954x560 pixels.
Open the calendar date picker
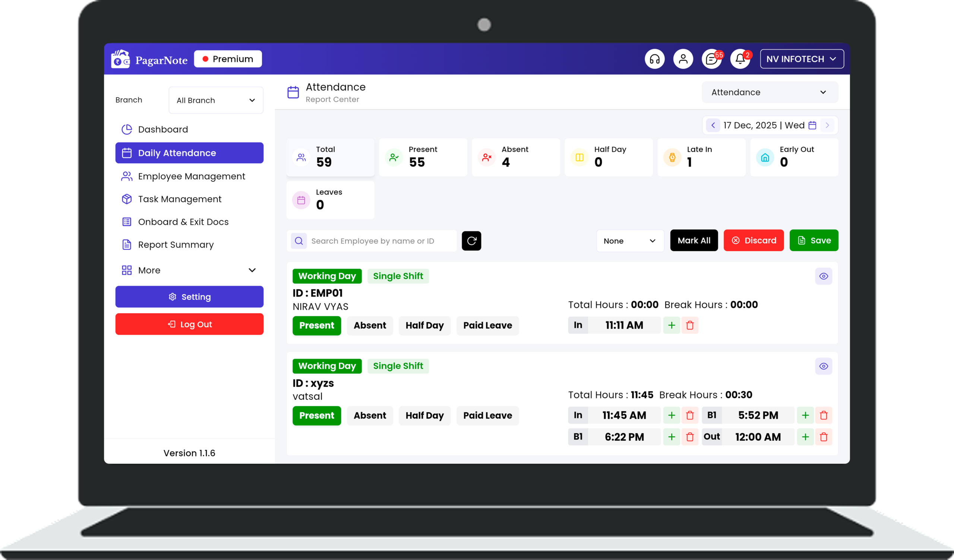click(x=812, y=125)
